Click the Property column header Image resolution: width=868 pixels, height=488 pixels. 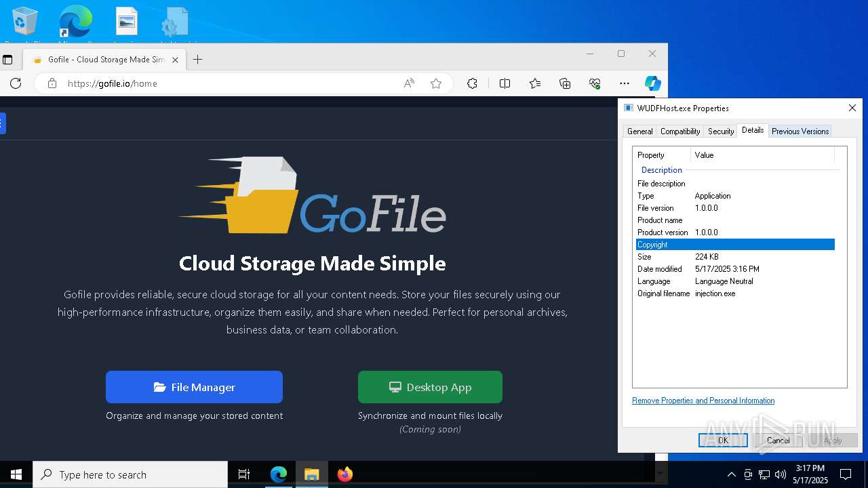pos(663,155)
